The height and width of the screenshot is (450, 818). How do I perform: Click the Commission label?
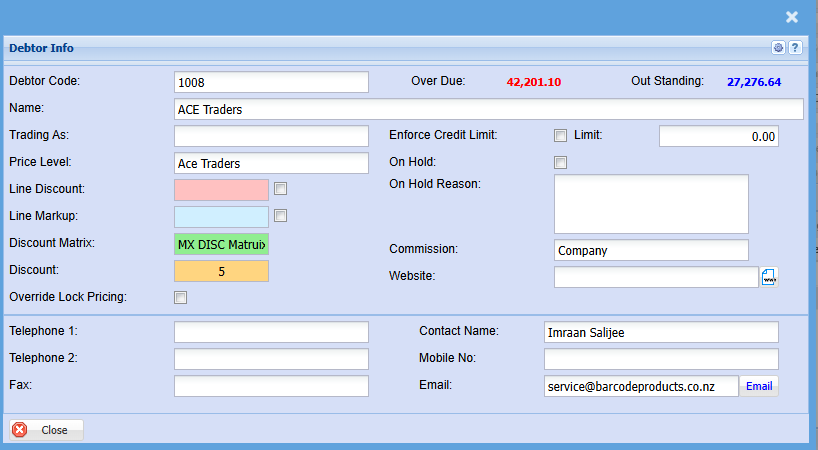pyautogui.click(x=423, y=249)
